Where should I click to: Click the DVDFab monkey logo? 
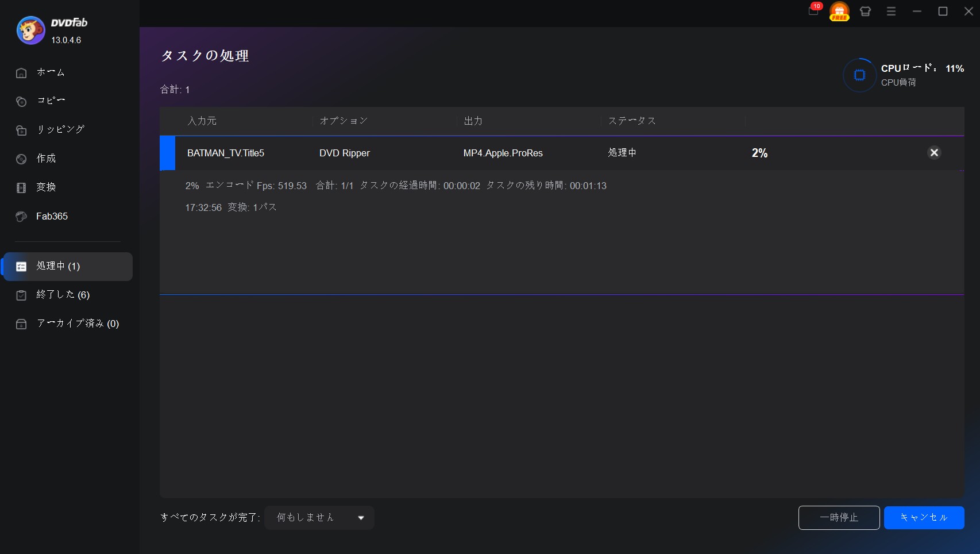[x=30, y=30]
